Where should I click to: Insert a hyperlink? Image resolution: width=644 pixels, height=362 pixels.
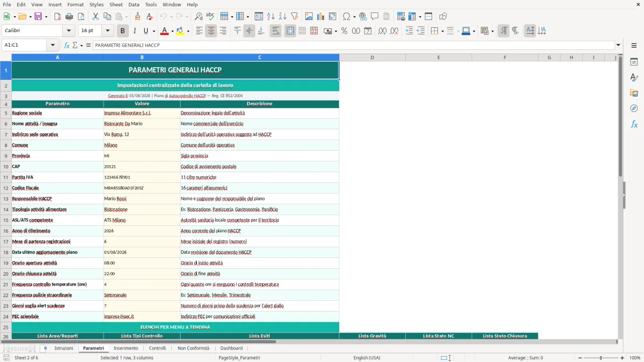pos(363,17)
